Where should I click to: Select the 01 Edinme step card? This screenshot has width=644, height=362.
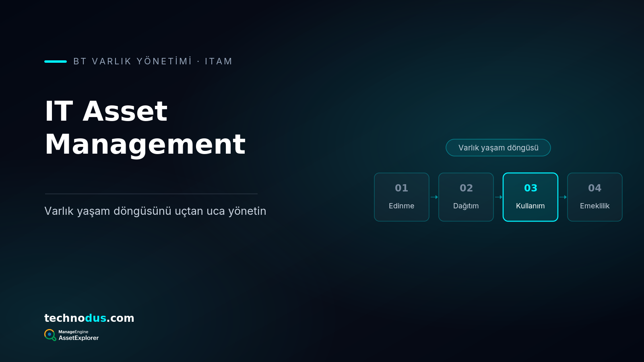402,197
